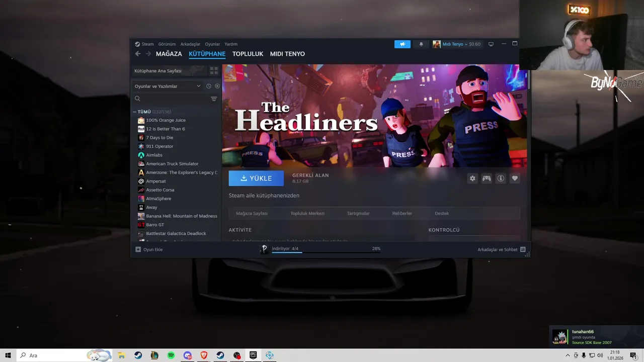Show ready-to-play games play icon
This screenshot has height=362, width=644.
(x=217, y=86)
